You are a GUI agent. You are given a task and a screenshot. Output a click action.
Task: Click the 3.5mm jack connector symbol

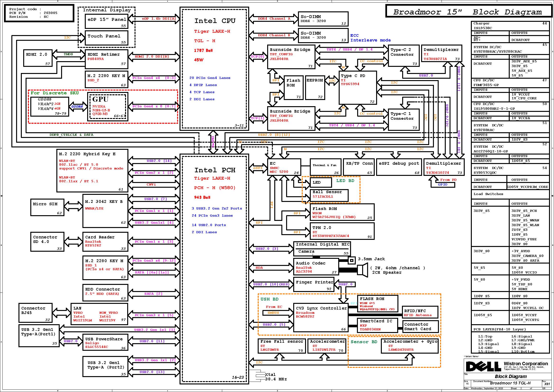[351, 260]
